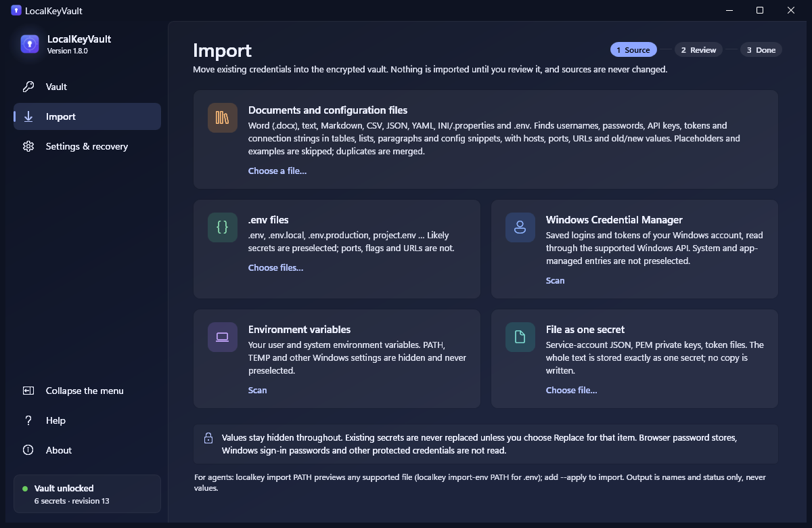Click the LocalKeyVault logo in sidebar header
This screenshot has width=812, height=528.
(x=30, y=44)
